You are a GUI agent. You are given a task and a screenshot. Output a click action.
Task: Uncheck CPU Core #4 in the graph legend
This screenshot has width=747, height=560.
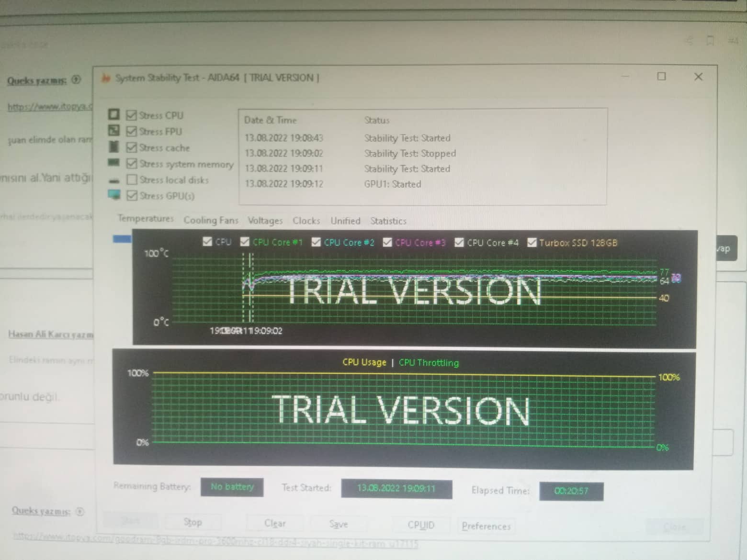(x=459, y=242)
